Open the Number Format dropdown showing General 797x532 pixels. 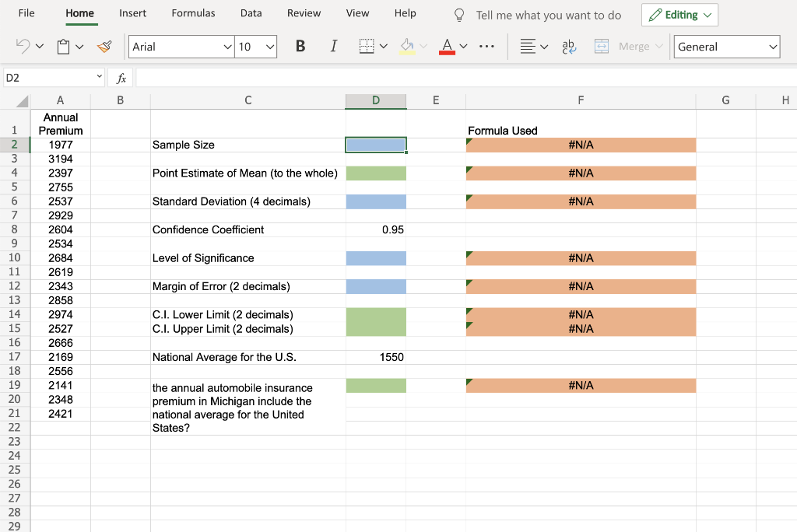(x=726, y=46)
